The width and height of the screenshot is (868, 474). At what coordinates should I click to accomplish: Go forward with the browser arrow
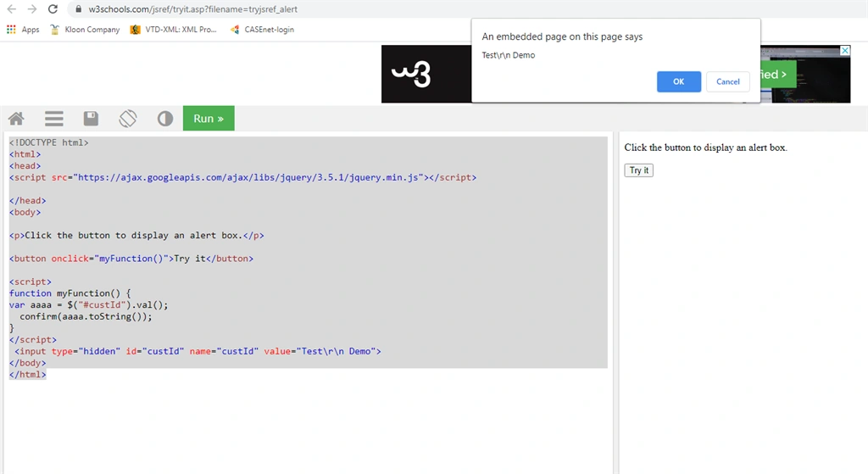pos(32,8)
